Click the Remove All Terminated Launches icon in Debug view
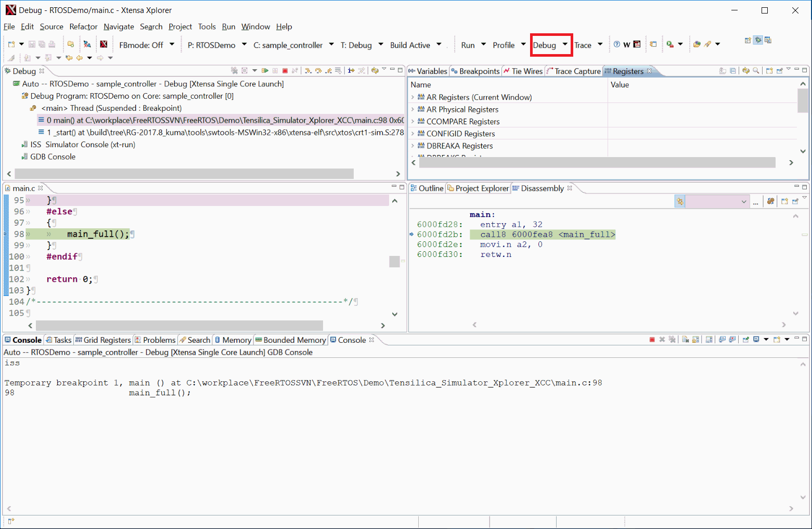Viewport: 812px width, 529px height. pos(234,70)
